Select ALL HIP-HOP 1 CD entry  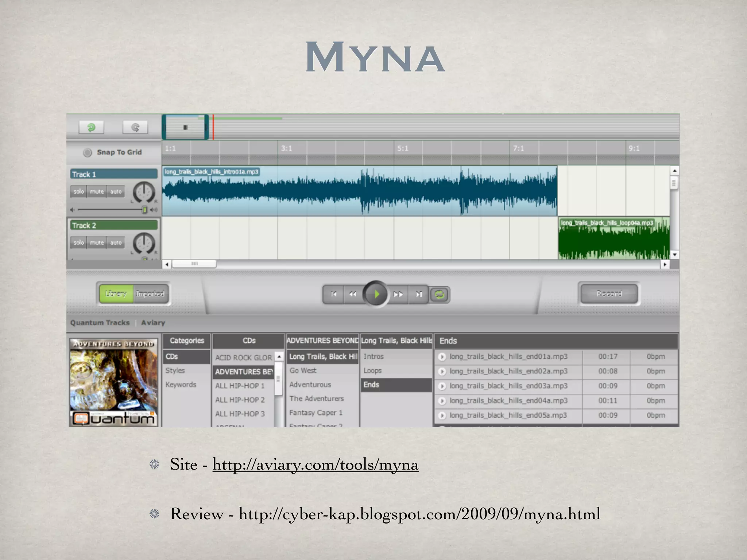(x=243, y=386)
